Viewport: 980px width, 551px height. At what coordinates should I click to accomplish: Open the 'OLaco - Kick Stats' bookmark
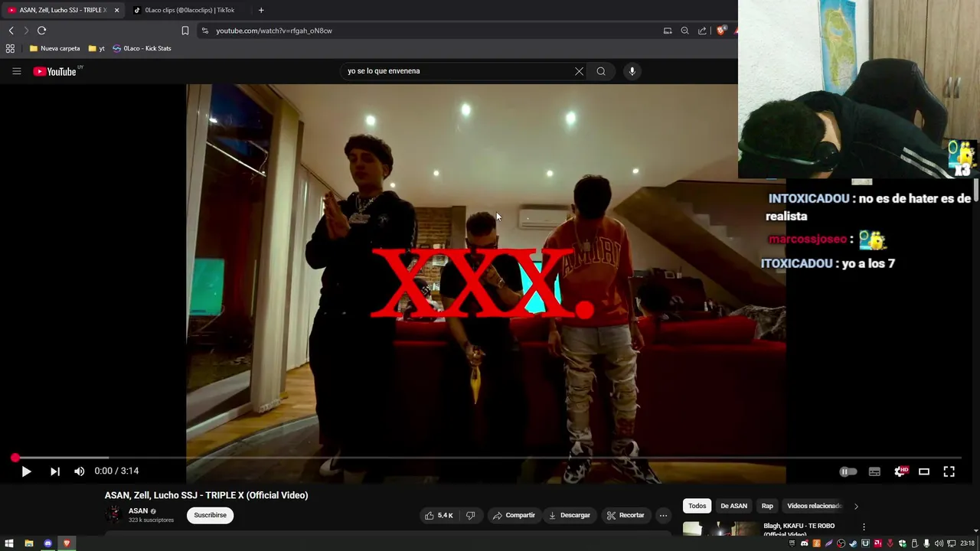[x=142, y=48]
